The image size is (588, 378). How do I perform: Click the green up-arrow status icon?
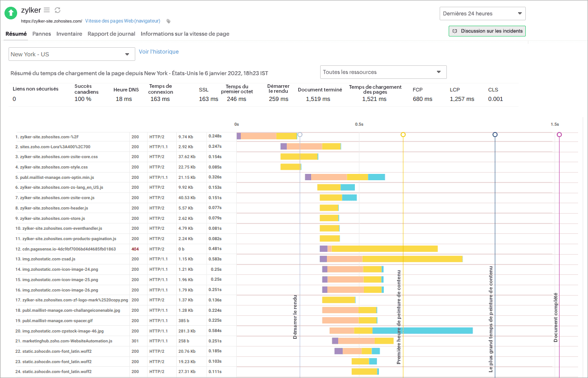[10, 13]
